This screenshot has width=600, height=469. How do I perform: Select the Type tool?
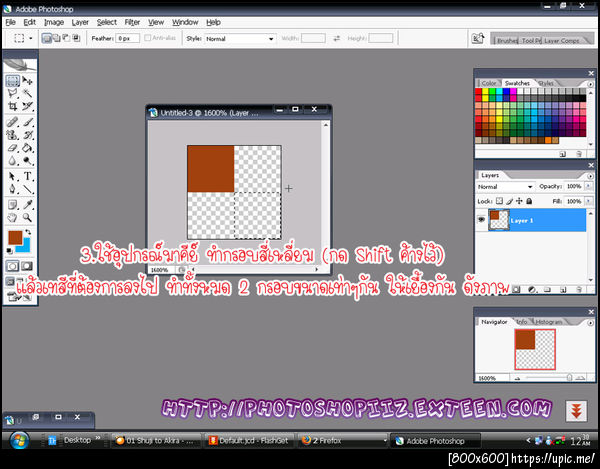[x=27, y=176]
